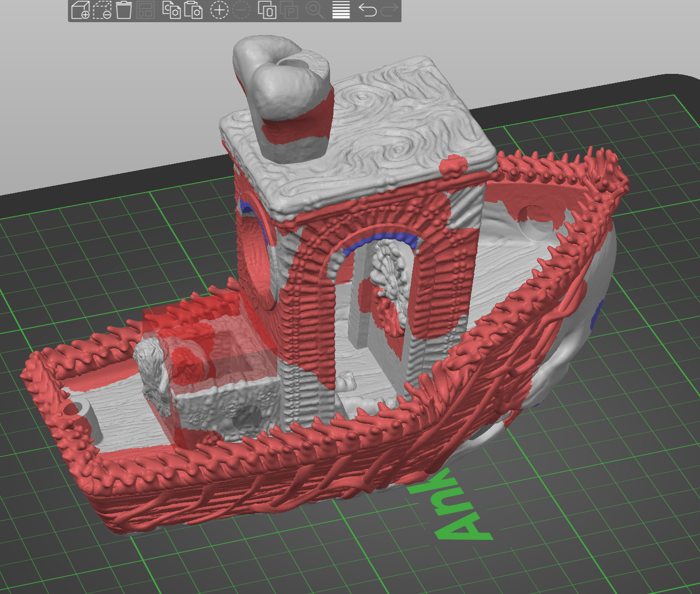Viewport: 700px width, 594px height.
Task: Click the Split to parts icon
Action: coord(289,10)
